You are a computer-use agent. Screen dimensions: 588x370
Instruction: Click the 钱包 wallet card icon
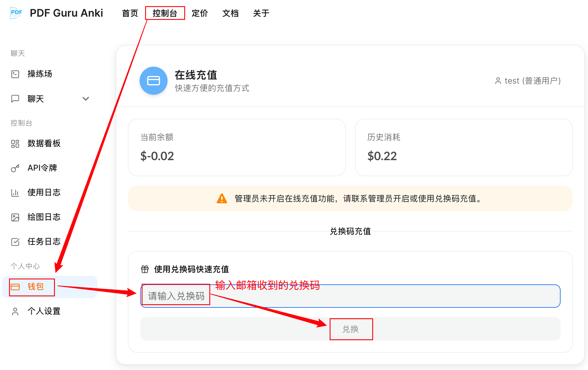pyautogui.click(x=15, y=287)
